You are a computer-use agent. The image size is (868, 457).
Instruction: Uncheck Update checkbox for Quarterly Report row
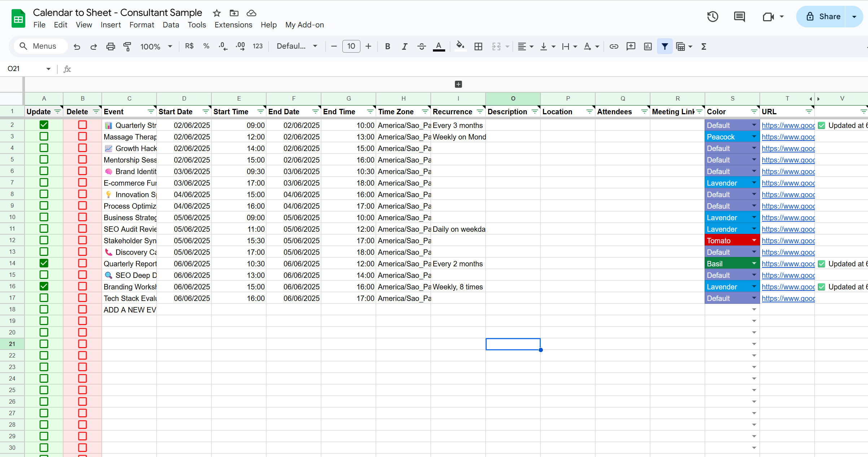44,263
